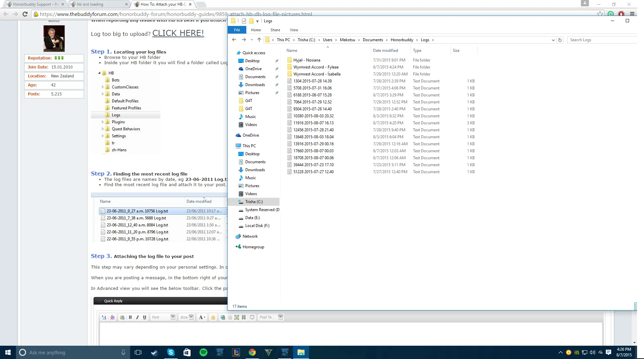644x359 pixels.
Task: Open the Home ribbon tab
Action: [256, 30]
